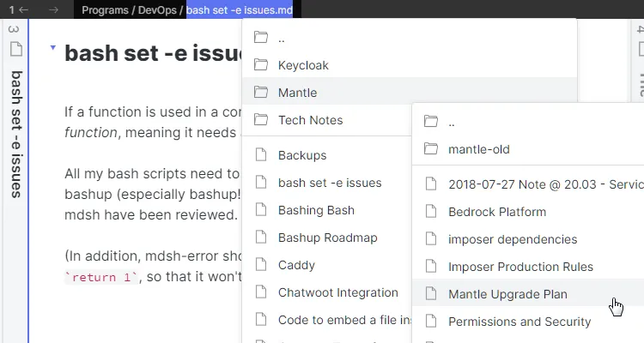This screenshot has height=343, width=644.
Task: Click the folder icon beside Keycloak
Action: [x=261, y=65]
